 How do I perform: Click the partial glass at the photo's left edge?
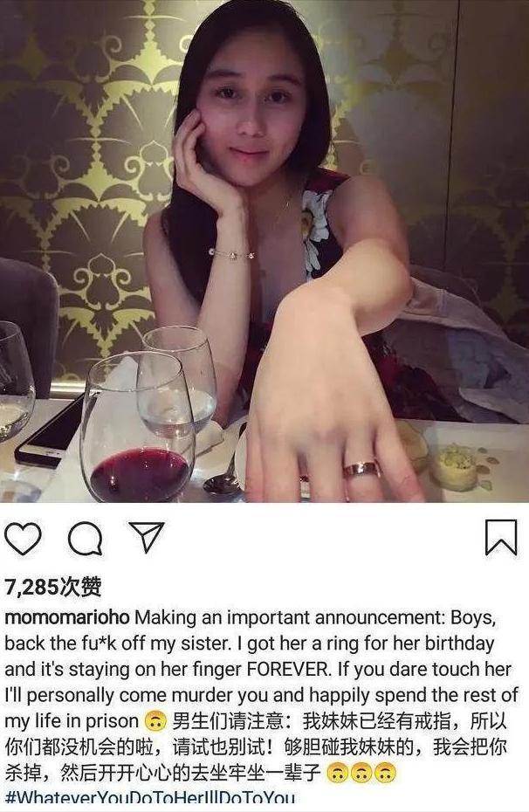[x=13, y=384]
